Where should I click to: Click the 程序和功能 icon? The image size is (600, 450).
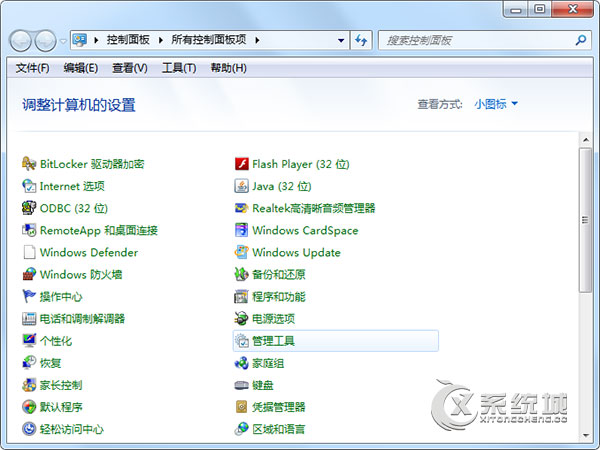[241, 297]
